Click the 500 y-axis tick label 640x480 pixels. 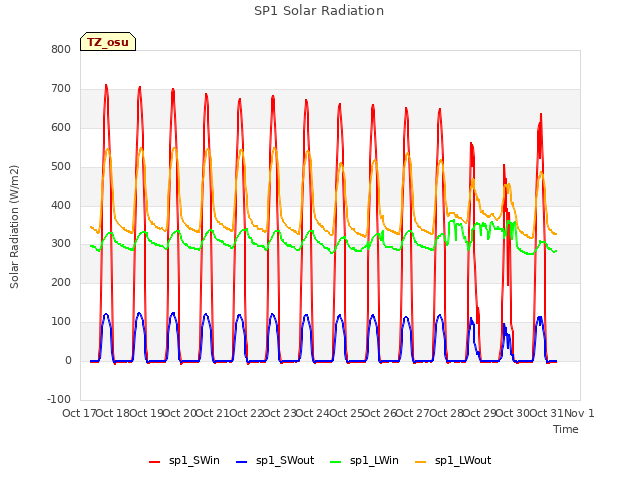click(x=61, y=167)
